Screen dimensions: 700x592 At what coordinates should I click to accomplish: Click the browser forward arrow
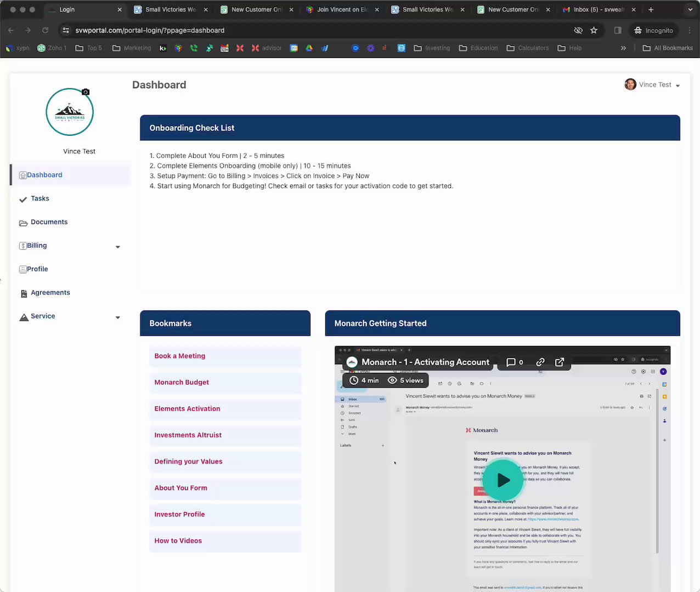(28, 30)
